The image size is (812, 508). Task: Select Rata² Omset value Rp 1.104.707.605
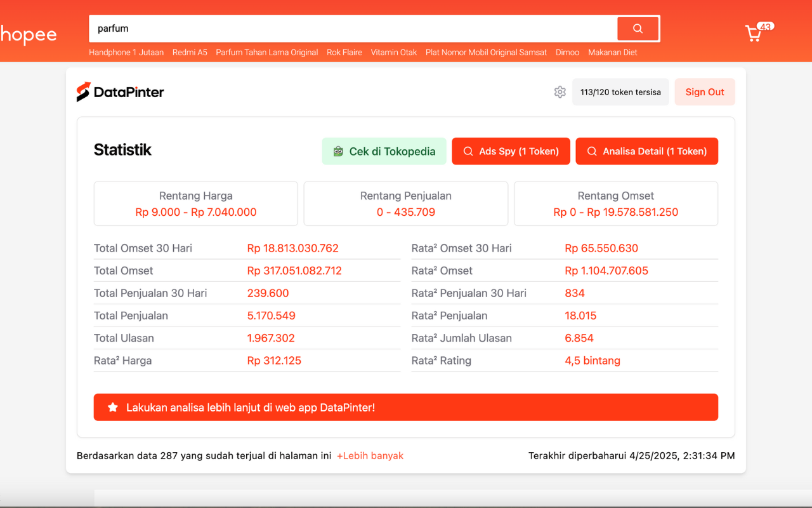point(606,271)
